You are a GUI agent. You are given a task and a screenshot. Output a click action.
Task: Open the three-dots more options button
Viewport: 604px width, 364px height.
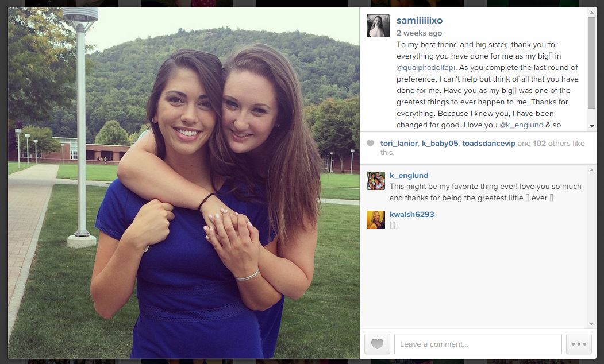[x=579, y=343]
